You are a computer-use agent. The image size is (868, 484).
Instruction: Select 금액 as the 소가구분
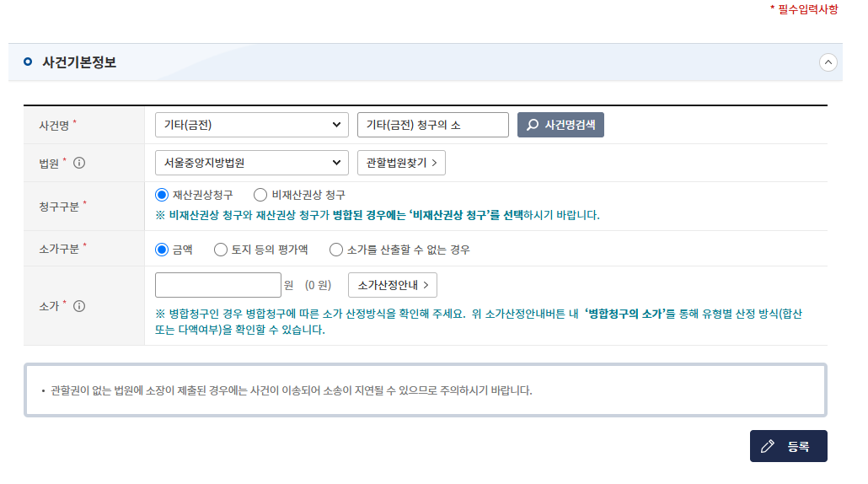pyautogui.click(x=163, y=250)
